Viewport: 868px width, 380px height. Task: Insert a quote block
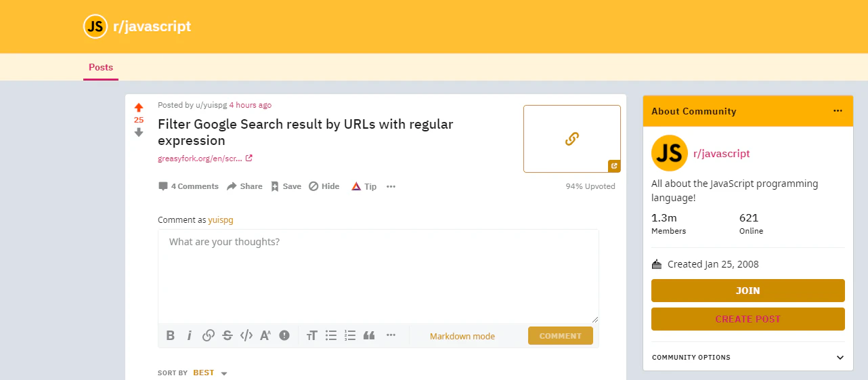[369, 335]
